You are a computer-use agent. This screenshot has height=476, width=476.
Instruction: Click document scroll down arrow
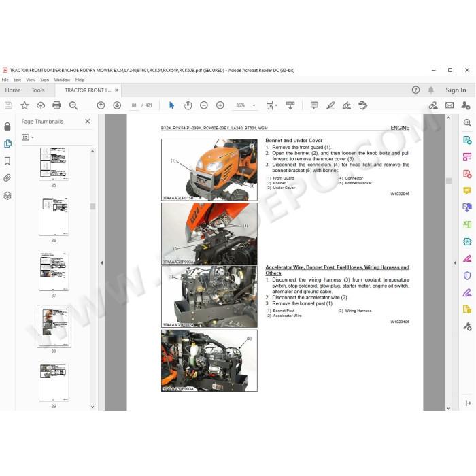449,408
